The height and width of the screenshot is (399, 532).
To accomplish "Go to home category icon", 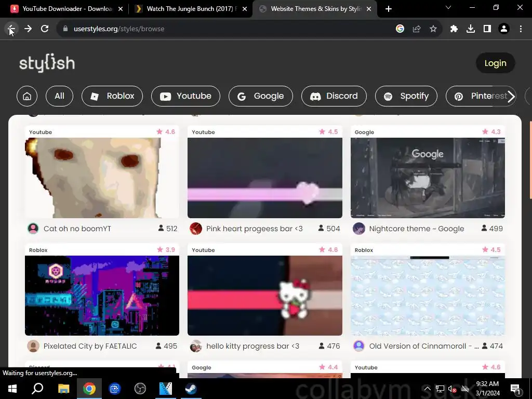I will [27, 96].
